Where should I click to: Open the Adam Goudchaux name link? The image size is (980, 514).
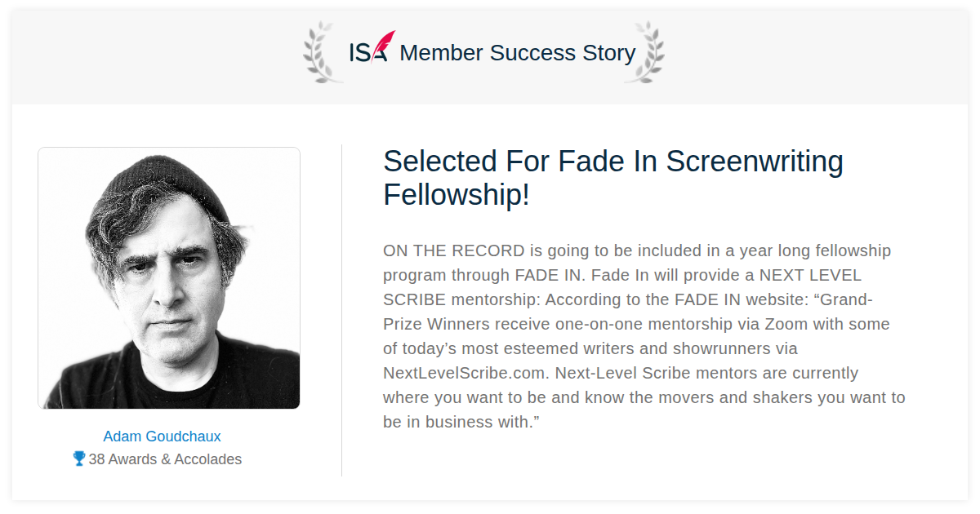[162, 436]
